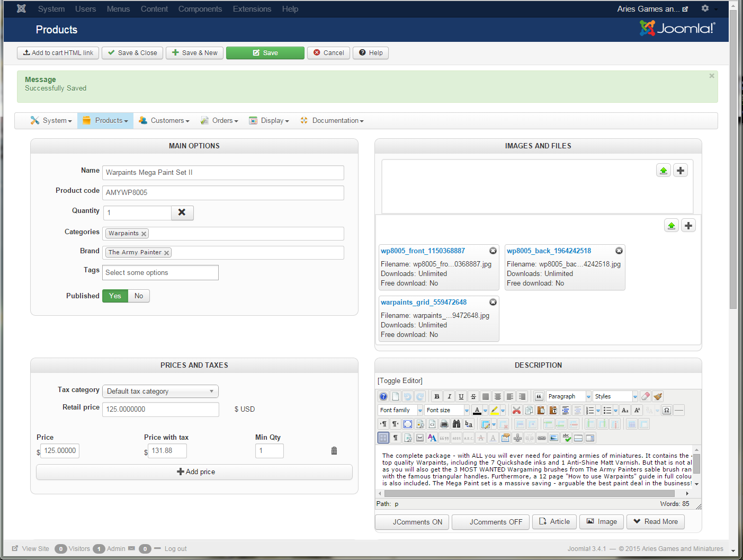
Task: Click the italic formatting icon
Action: (449, 396)
